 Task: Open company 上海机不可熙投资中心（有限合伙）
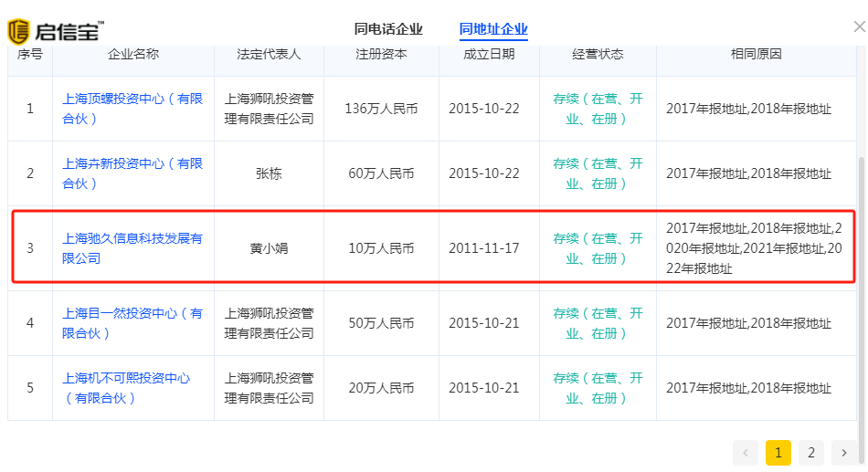click(x=126, y=388)
